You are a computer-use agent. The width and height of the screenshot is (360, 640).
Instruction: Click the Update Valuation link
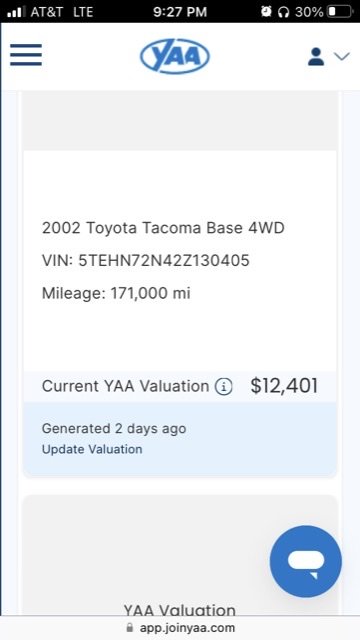click(x=92, y=449)
